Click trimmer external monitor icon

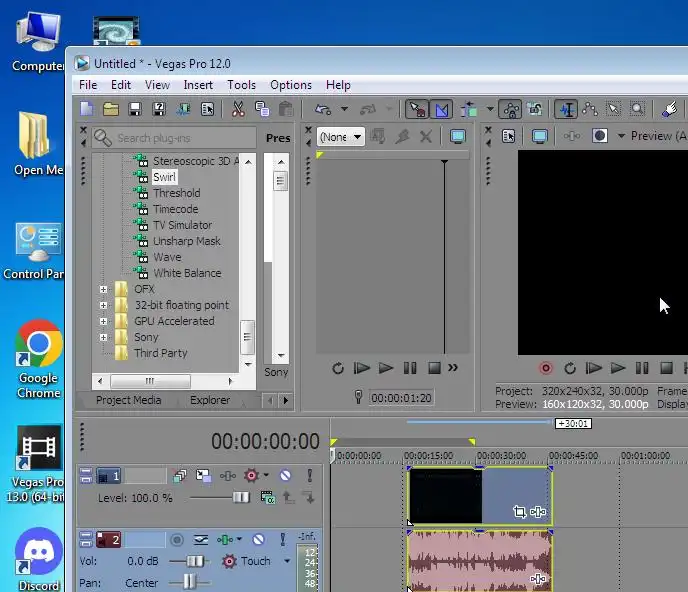pos(458,136)
